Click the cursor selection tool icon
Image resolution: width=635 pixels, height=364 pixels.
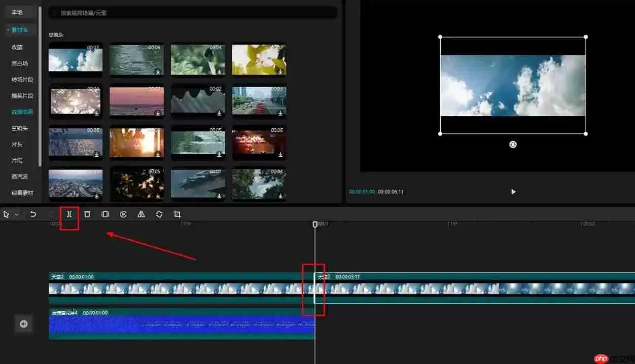click(6, 214)
